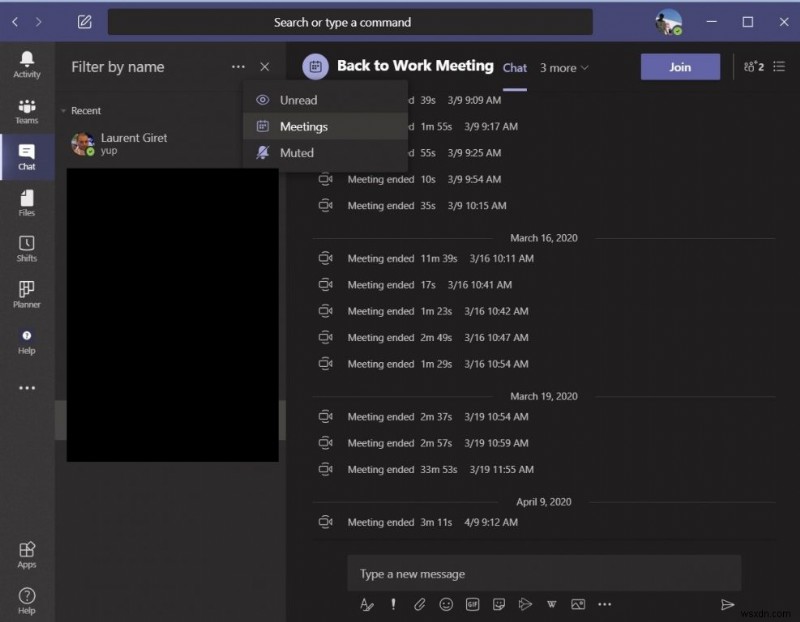
Task: Open the GIF picker
Action: [x=474, y=604]
